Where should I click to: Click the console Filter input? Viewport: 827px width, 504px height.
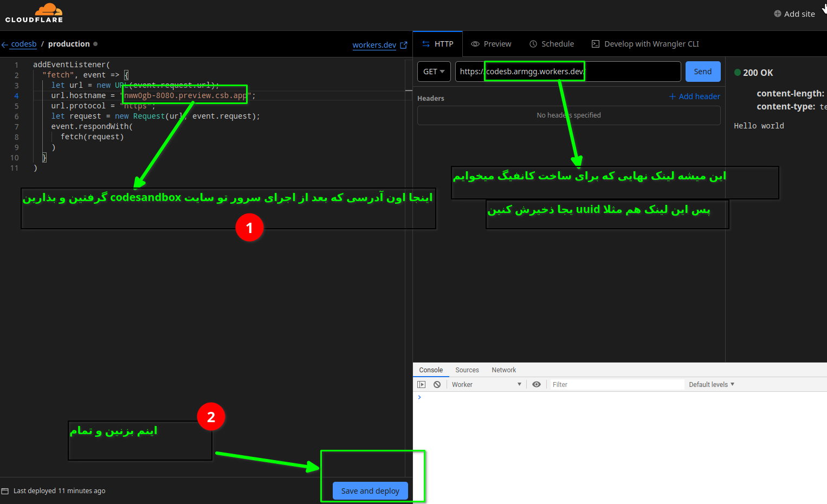(x=617, y=384)
